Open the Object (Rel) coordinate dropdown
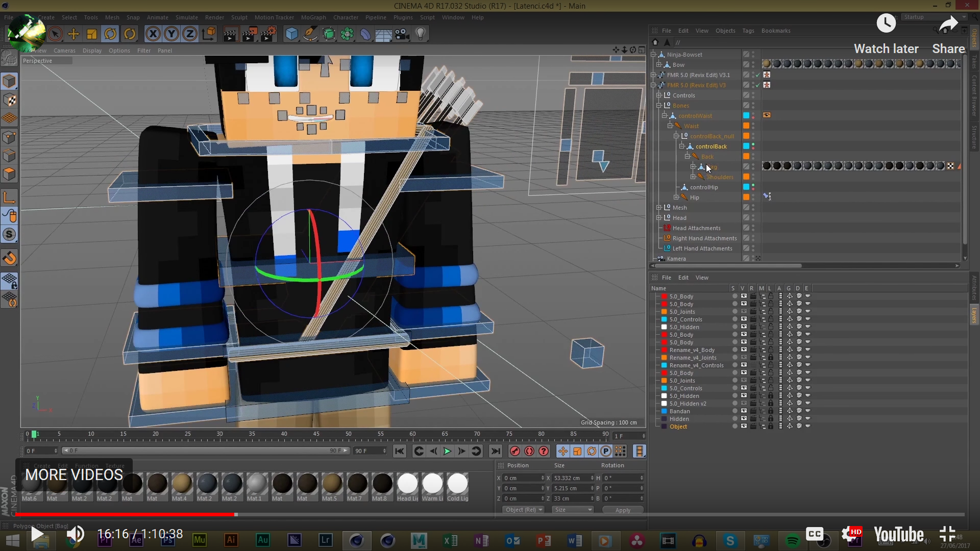Viewport: 980px width, 551px height. (523, 510)
